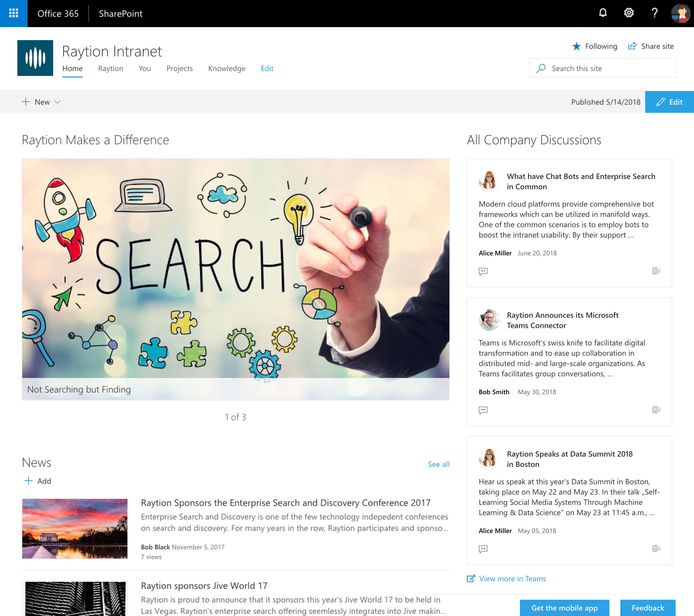
Task: Click the Teams connector icon on Bob Smith post
Action: tap(656, 410)
